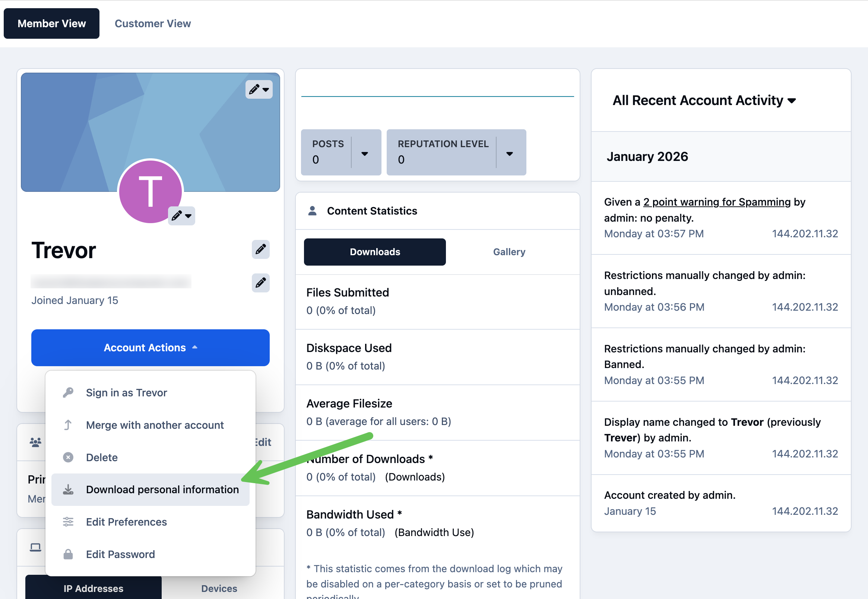
Task: Choose Download personal information
Action: (x=151, y=489)
